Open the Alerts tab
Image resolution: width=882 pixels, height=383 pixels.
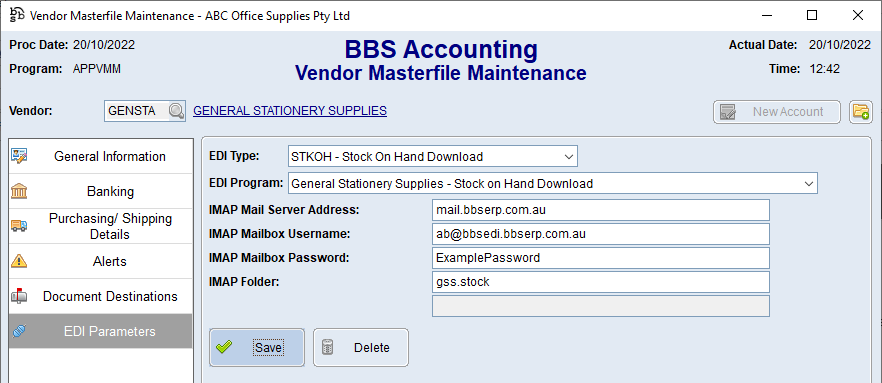pos(101,261)
